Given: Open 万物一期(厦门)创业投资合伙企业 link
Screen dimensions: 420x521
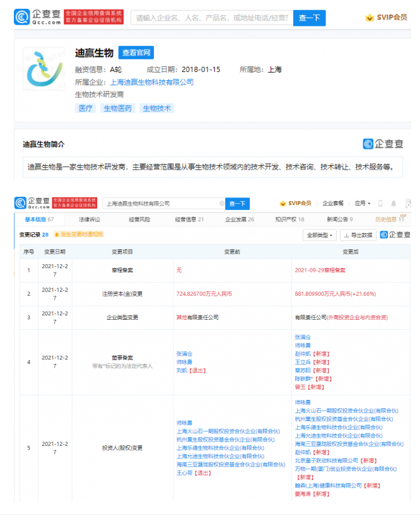Looking at the screenshot, I should 346,469.
